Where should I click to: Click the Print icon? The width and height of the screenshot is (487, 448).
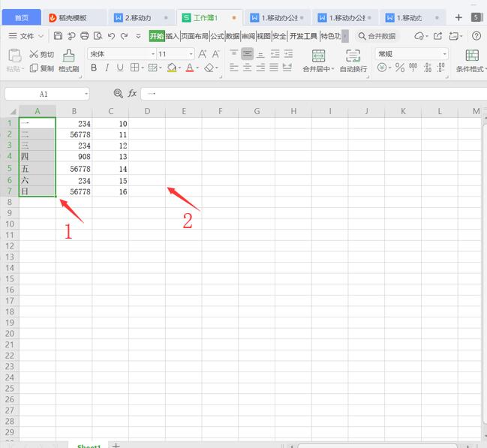tap(85, 36)
